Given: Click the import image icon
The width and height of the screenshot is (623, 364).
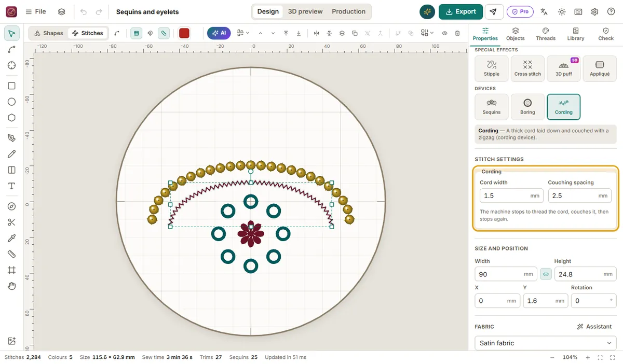Looking at the screenshot, I should coord(11,341).
